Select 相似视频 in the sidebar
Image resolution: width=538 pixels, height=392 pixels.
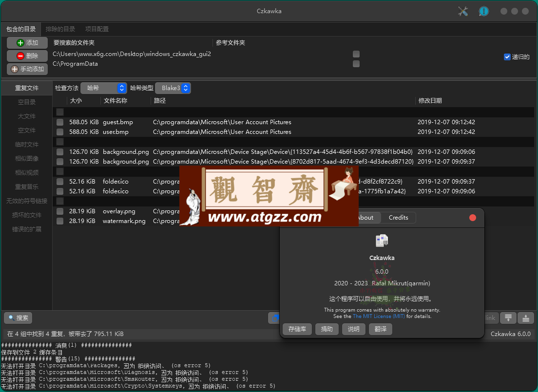coord(27,172)
